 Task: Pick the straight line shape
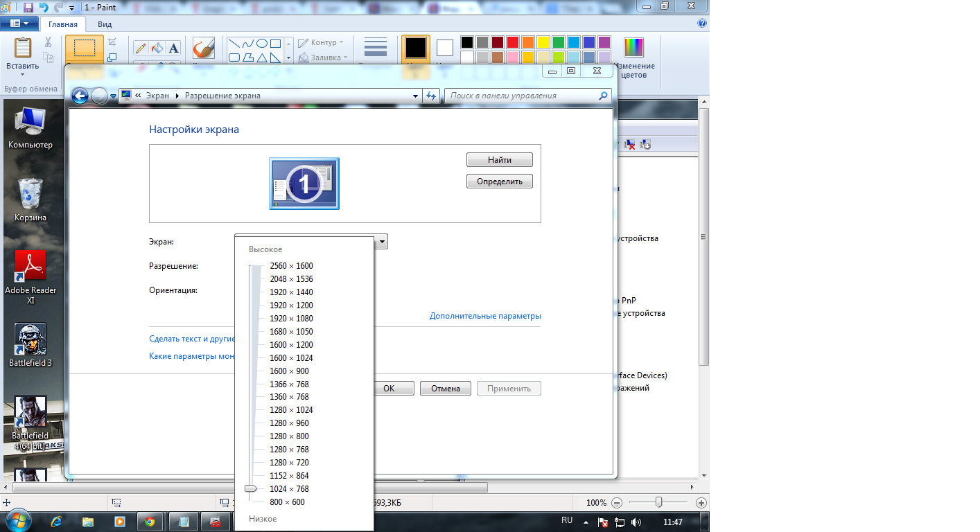click(234, 43)
